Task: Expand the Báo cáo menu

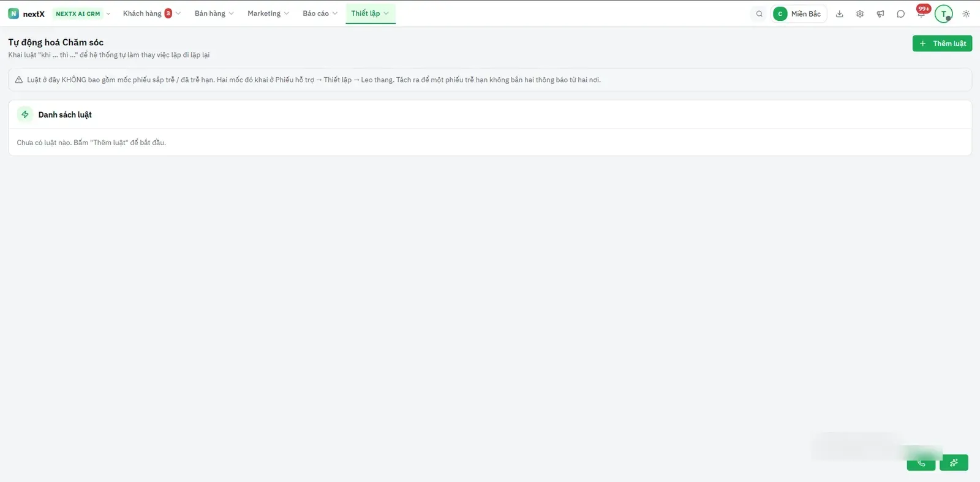Action: point(320,13)
